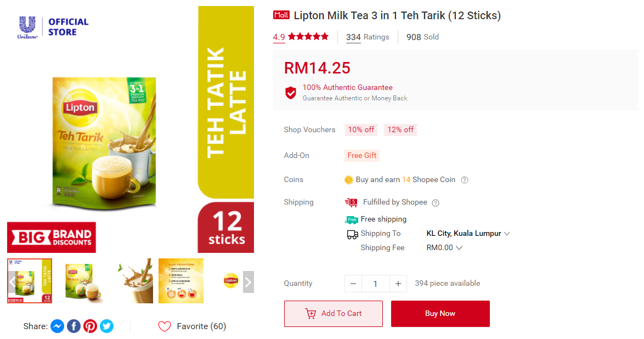Increase quantity with plus button
Image resolution: width=644 pixels, height=339 pixels.
pos(398,284)
